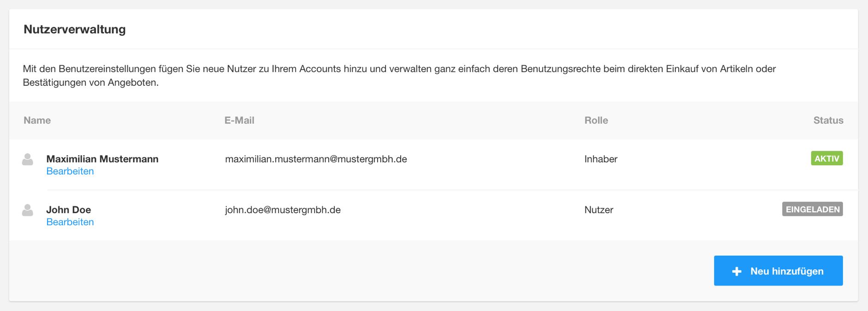Open Bearbeiten link under John Doe
Image resolution: width=868 pixels, height=311 pixels.
pyautogui.click(x=70, y=222)
